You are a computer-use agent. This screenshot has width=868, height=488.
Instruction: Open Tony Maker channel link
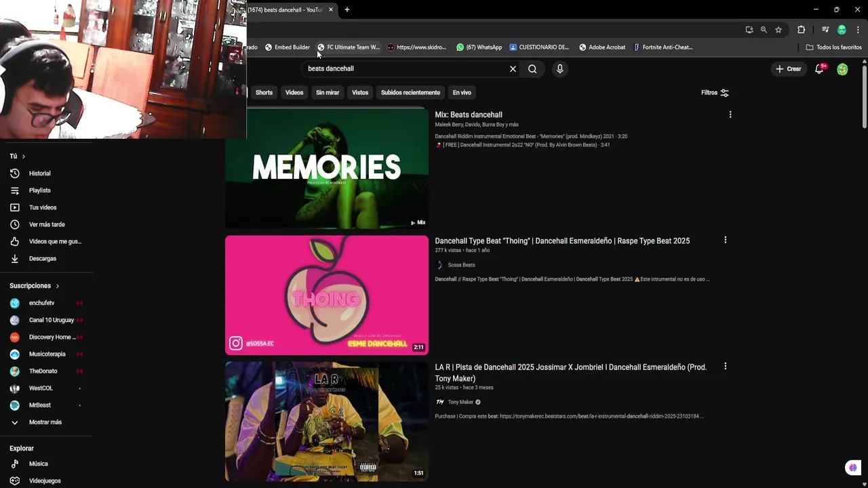pyautogui.click(x=460, y=402)
